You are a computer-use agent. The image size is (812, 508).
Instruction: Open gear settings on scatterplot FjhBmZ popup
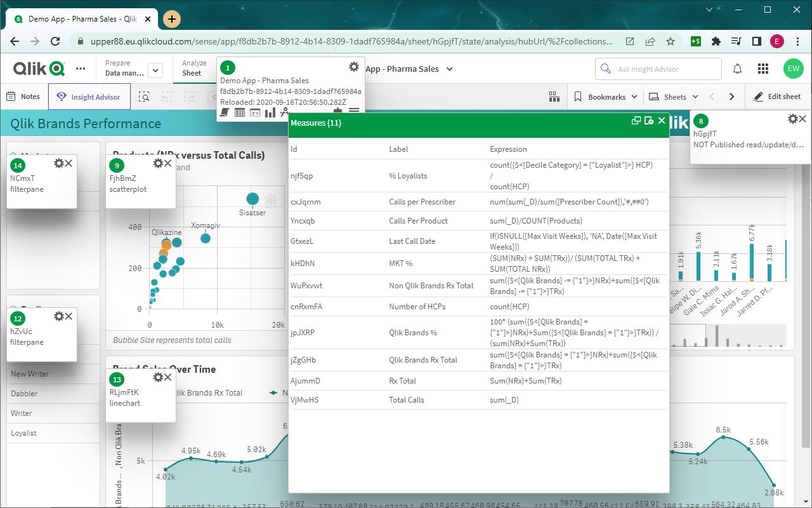(x=158, y=163)
